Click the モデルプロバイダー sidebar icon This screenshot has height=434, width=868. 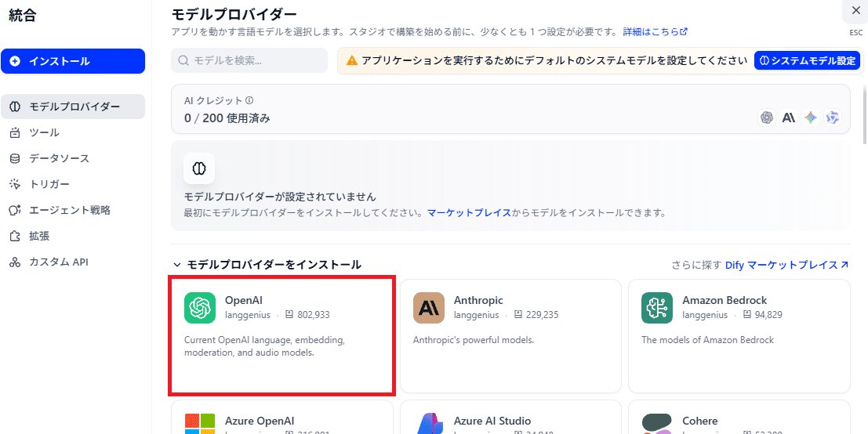tap(16, 107)
